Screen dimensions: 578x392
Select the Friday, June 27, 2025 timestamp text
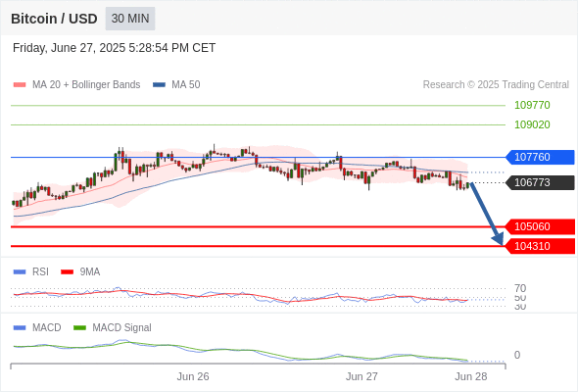(114, 48)
